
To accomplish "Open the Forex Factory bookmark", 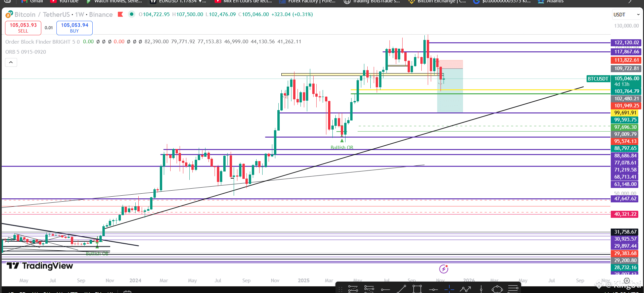I will (308, 1).
